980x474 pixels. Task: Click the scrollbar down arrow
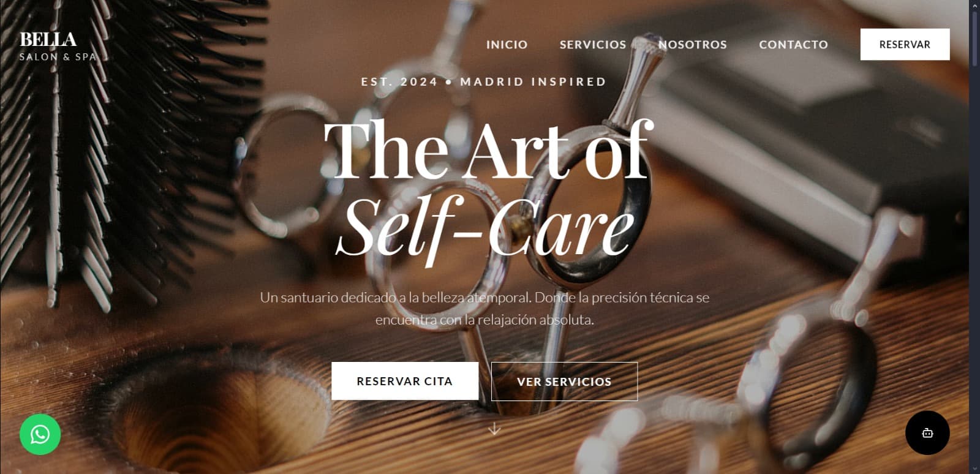click(x=974, y=469)
